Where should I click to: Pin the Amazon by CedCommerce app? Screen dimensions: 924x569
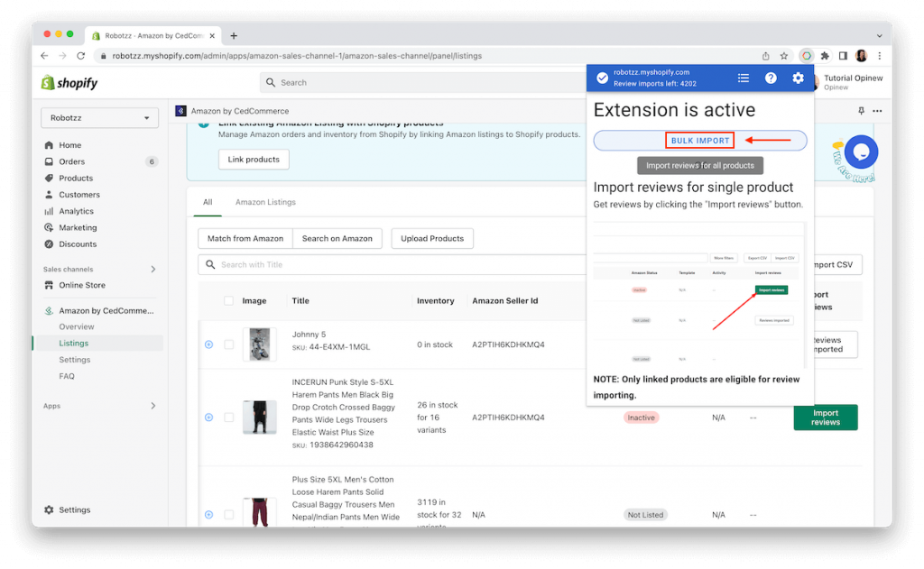tap(861, 111)
